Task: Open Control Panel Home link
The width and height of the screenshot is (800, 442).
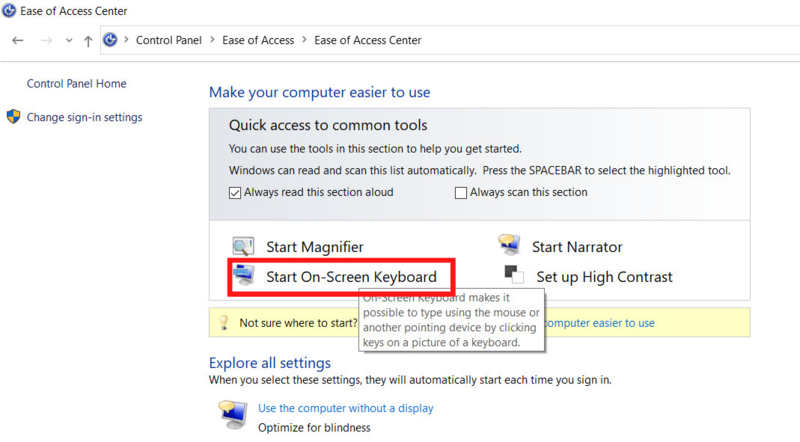Action: 77,84
